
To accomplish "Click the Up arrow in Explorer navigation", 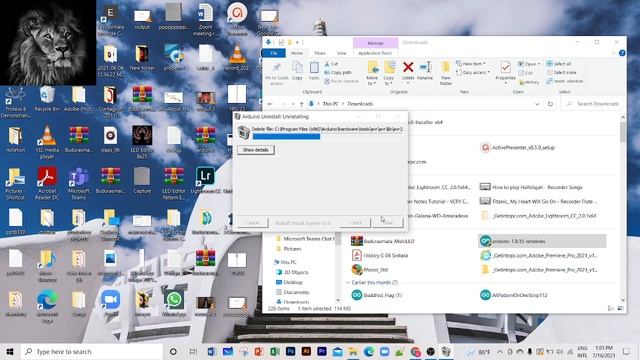I will point(302,104).
